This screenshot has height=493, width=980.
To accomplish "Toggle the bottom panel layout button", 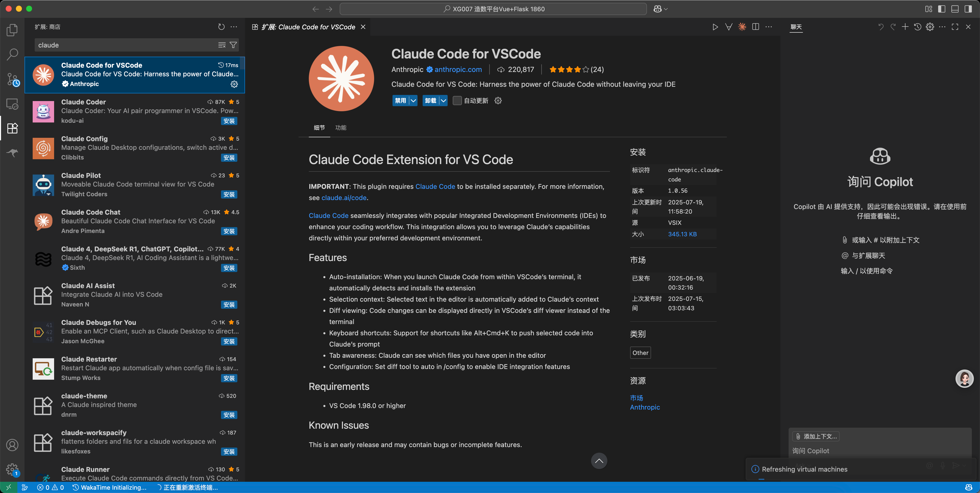I will click(x=955, y=9).
